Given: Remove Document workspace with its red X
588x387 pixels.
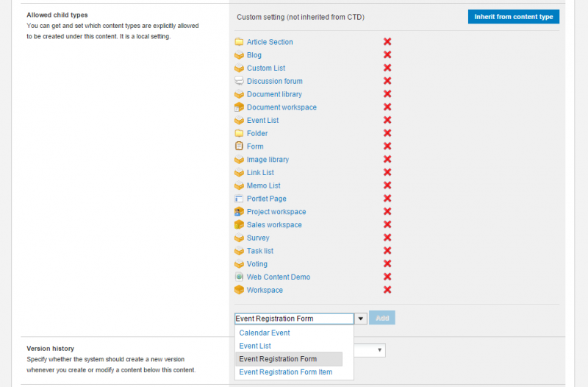Looking at the screenshot, I should pos(387,107).
